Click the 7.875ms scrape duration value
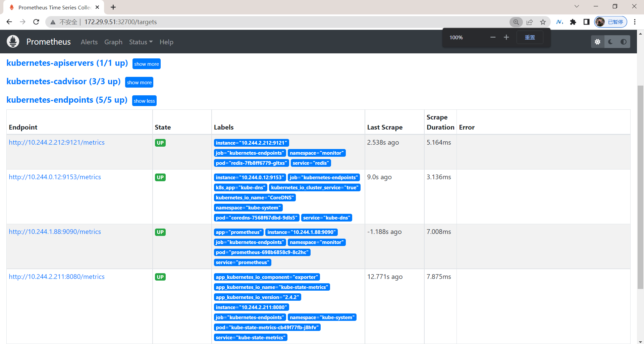Image resolution: width=644 pixels, height=344 pixels. click(x=439, y=277)
